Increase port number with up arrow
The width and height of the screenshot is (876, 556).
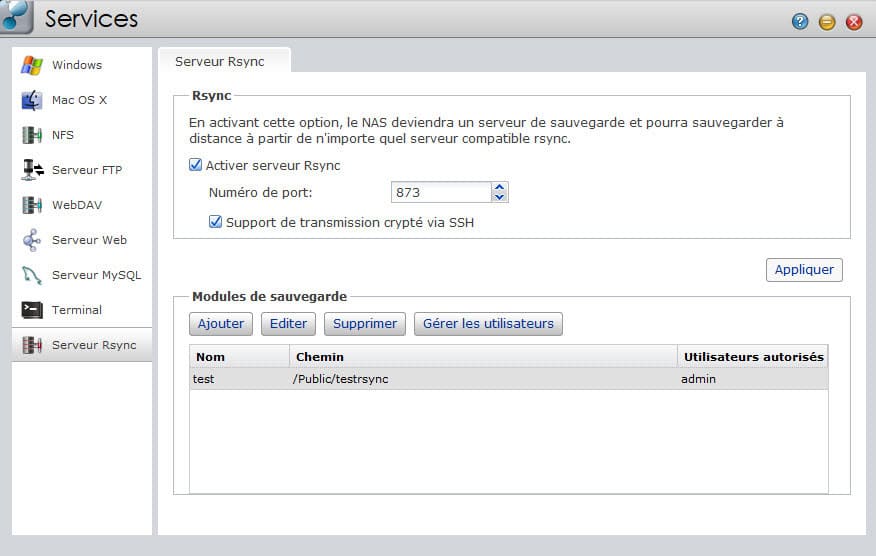click(x=499, y=187)
